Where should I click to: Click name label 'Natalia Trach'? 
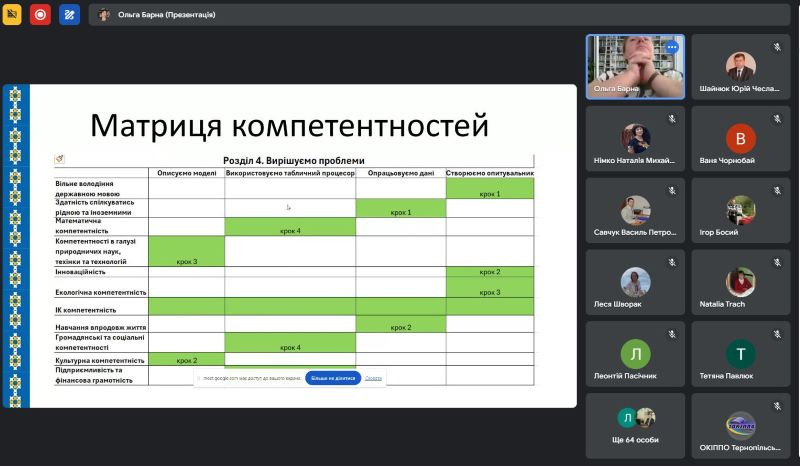point(722,304)
